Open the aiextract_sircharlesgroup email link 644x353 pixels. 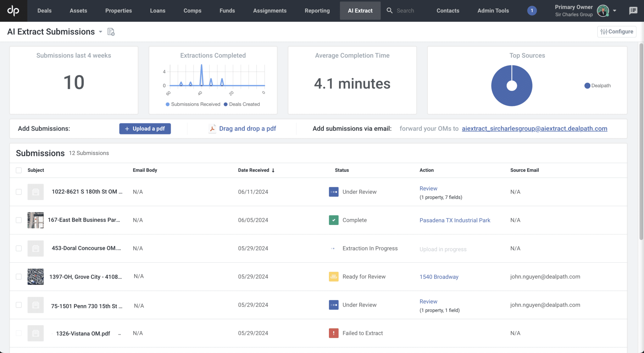pos(534,129)
